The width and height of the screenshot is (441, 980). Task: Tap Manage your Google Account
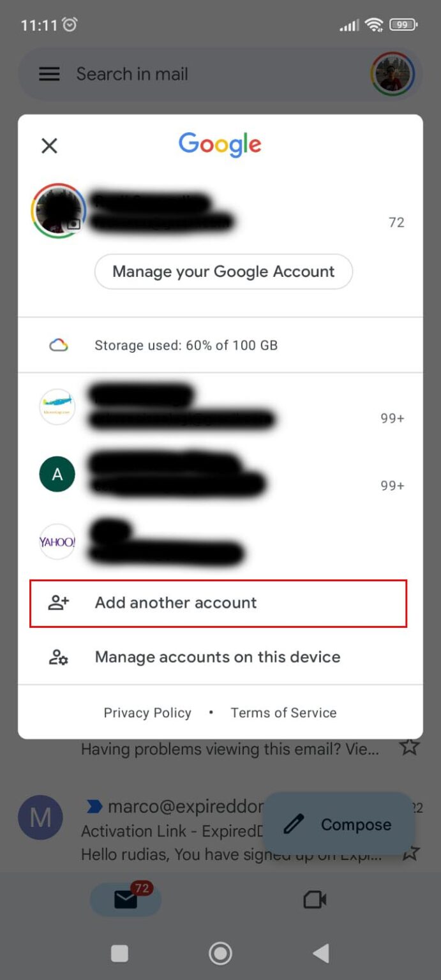223,271
